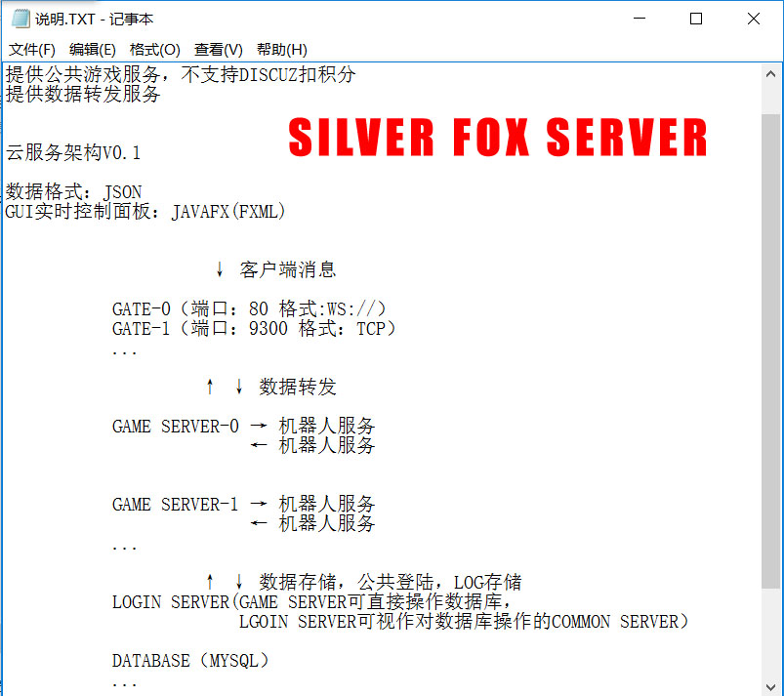Click the line '提供公共游戏服务，不支持DISCUZ扣积分'

point(181,74)
